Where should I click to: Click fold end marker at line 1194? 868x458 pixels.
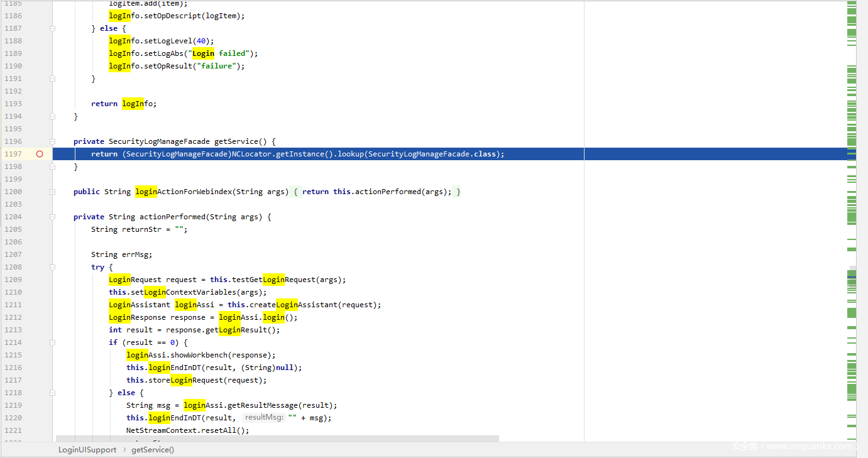pyautogui.click(x=52, y=116)
